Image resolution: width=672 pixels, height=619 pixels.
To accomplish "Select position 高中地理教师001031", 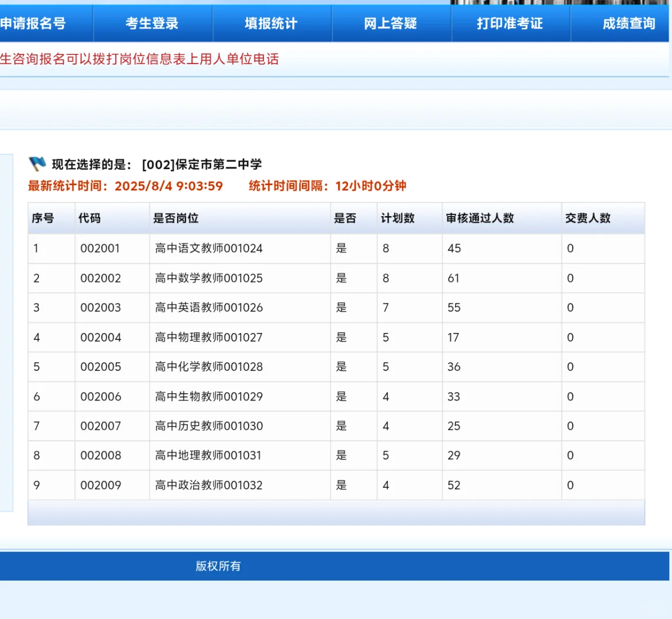I will coord(209,456).
